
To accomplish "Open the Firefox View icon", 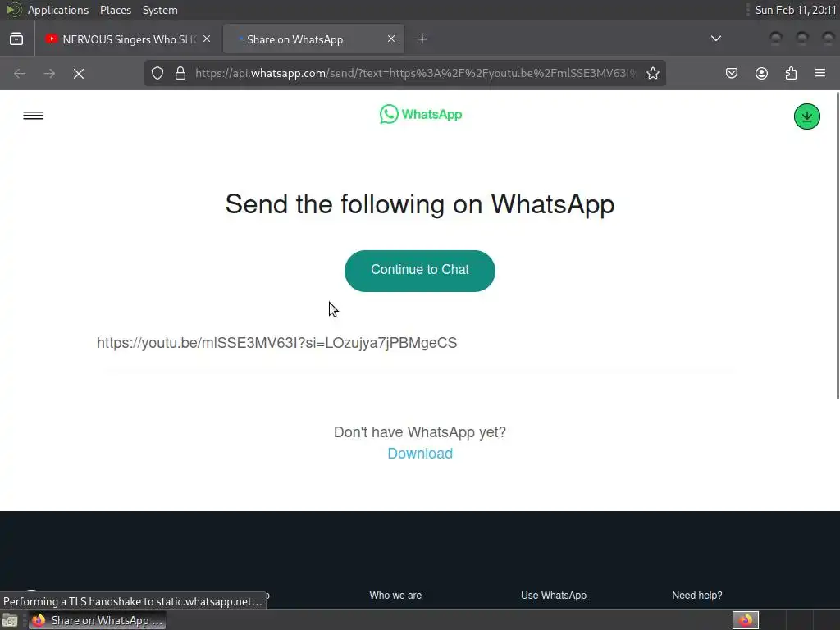I will [x=16, y=39].
